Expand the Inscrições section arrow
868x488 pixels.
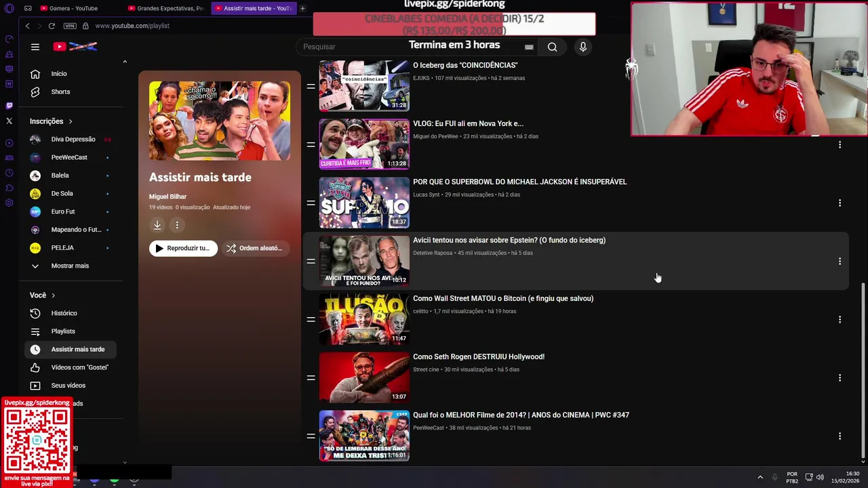tap(70, 121)
